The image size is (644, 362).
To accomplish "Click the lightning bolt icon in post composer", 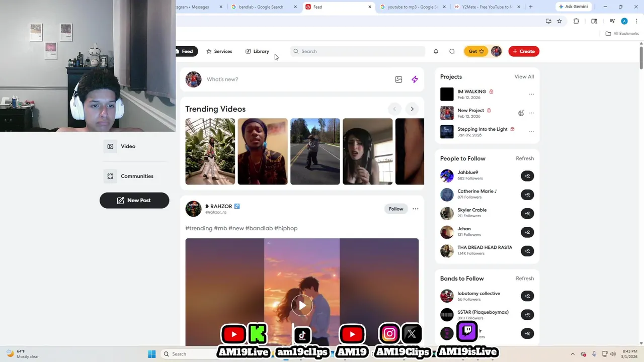I will click(x=415, y=79).
